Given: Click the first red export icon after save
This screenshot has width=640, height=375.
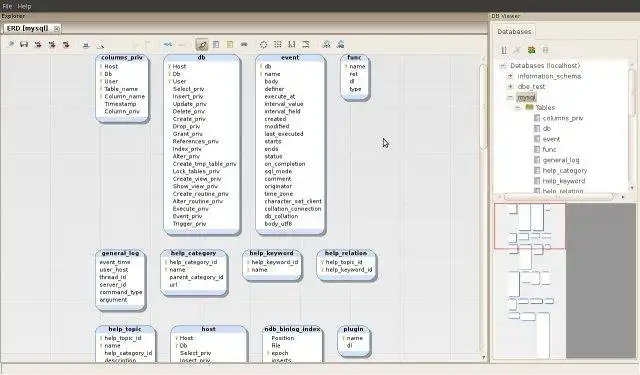Looking at the screenshot, I should (38, 44).
